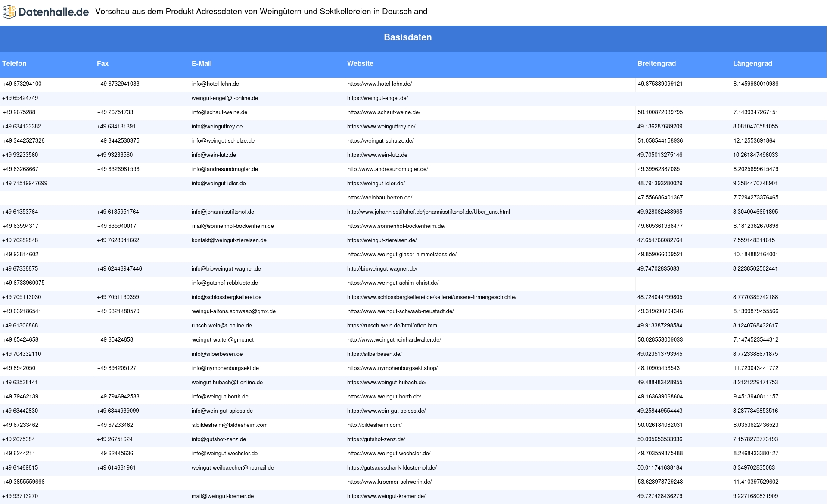Open the http://bildesheim.com/ link

tap(375, 425)
